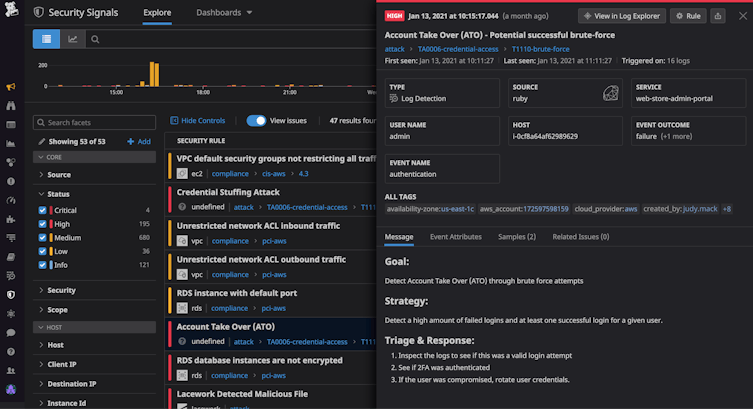Expand the Client IP facet

pyautogui.click(x=64, y=364)
